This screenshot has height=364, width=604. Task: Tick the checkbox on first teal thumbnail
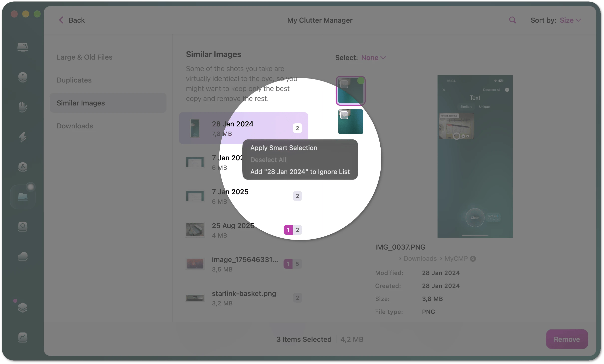(x=344, y=84)
